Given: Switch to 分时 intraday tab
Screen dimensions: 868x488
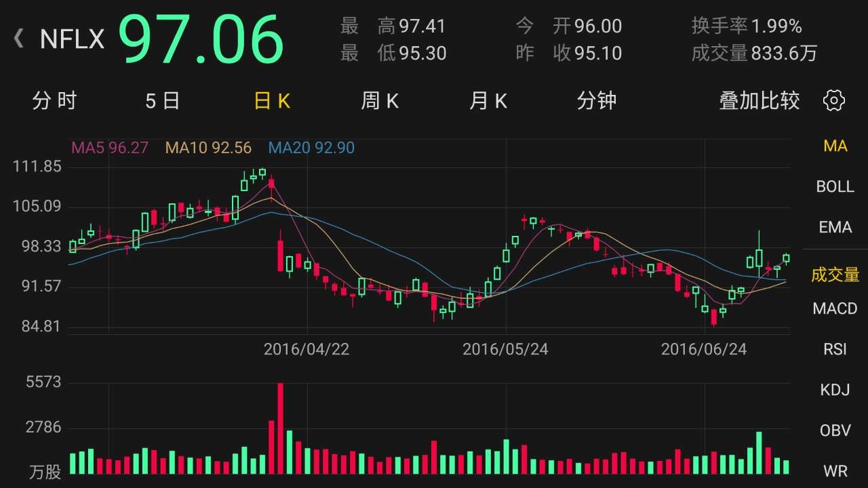Looking at the screenshot, I should point(54,101).
